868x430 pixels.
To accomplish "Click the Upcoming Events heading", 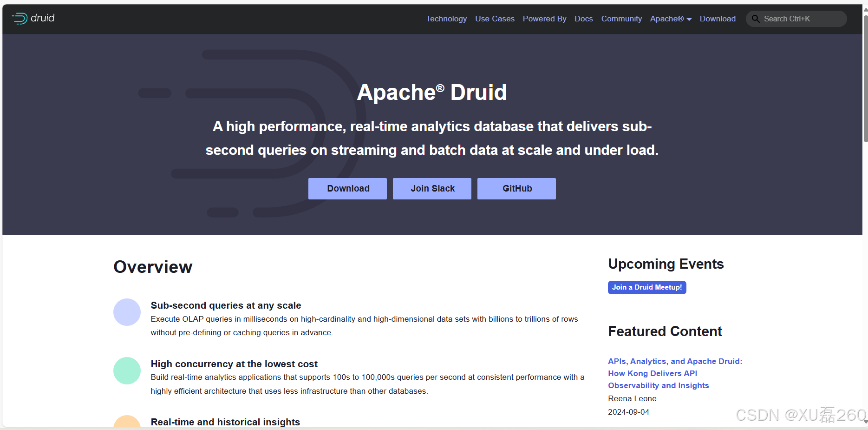I will tap(666, 264).
